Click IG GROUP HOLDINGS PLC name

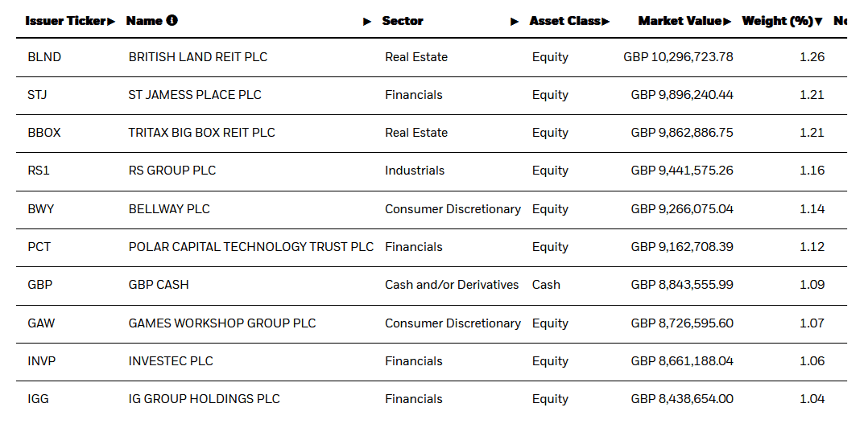[x=205, y=399]
